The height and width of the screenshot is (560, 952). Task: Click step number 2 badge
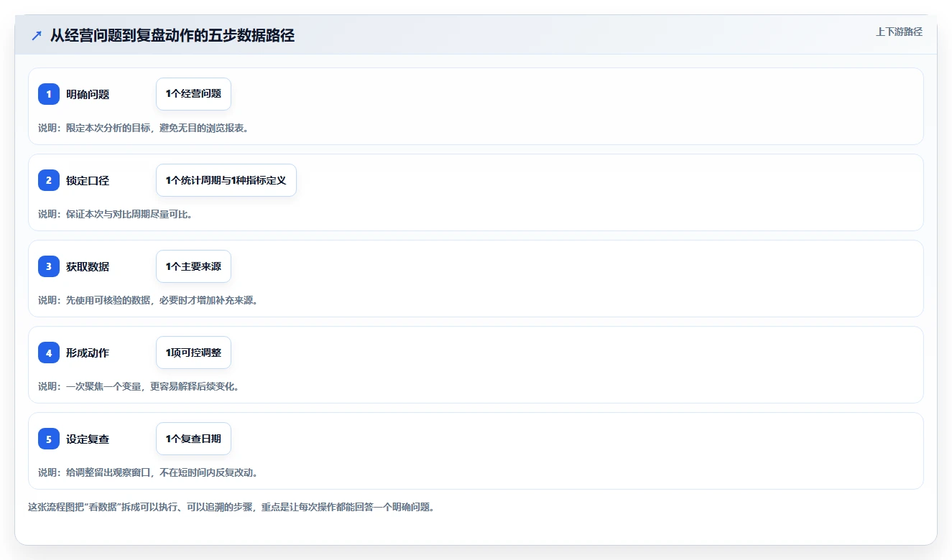(49, 180)
